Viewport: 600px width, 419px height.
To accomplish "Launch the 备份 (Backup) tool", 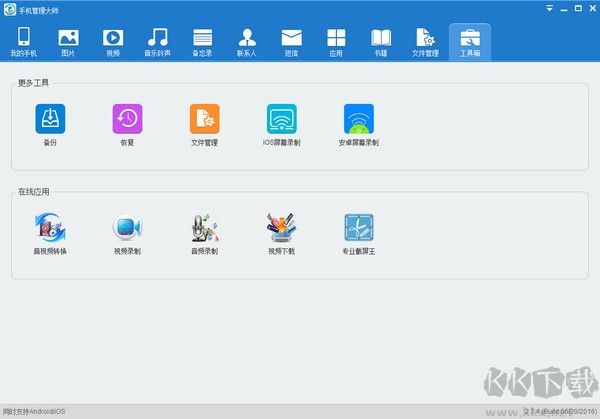I will 50,125.
